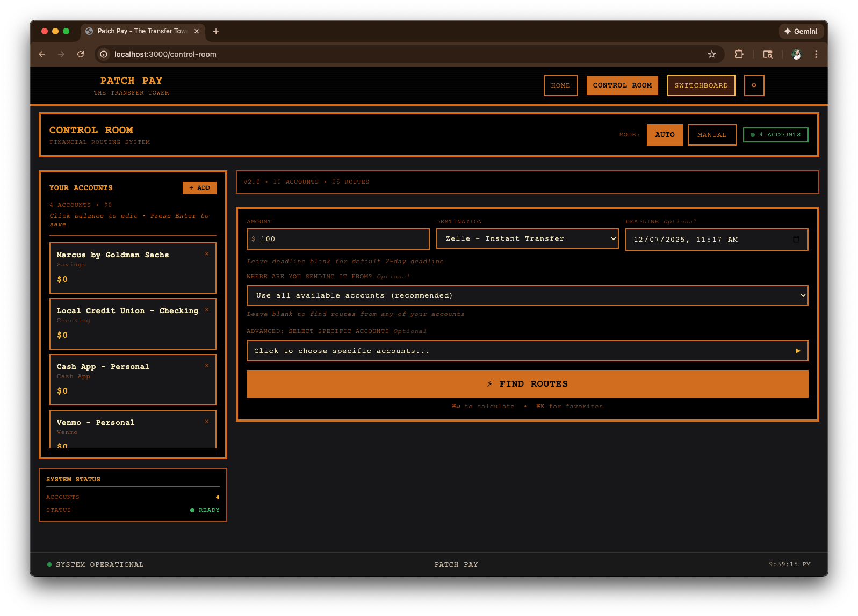The image size is (858, 616).
Task: Click the 4 ACCOUNTS badge
Action: coord(776,135)
